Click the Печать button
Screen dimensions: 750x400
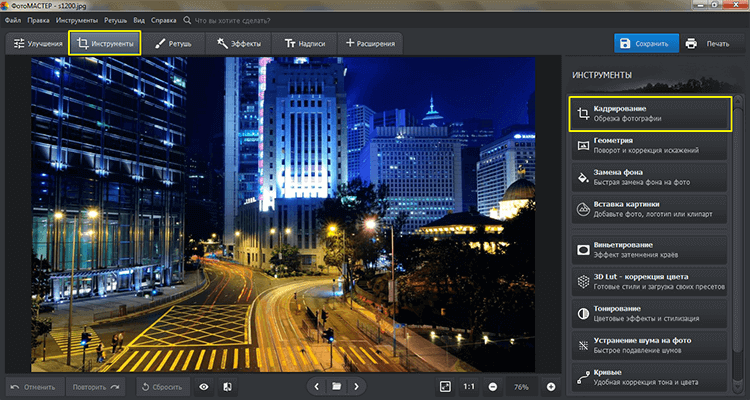pos(709,44)
